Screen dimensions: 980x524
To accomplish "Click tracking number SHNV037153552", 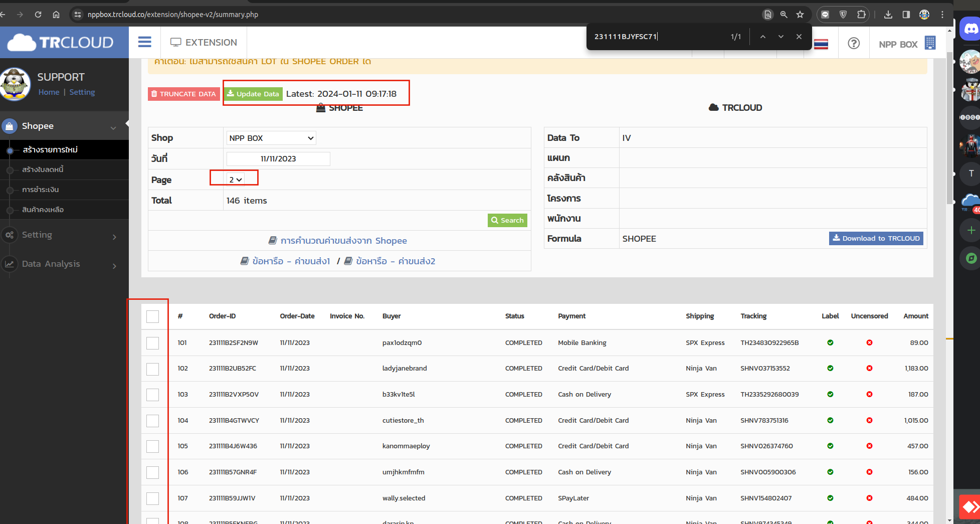I will 765,368.
